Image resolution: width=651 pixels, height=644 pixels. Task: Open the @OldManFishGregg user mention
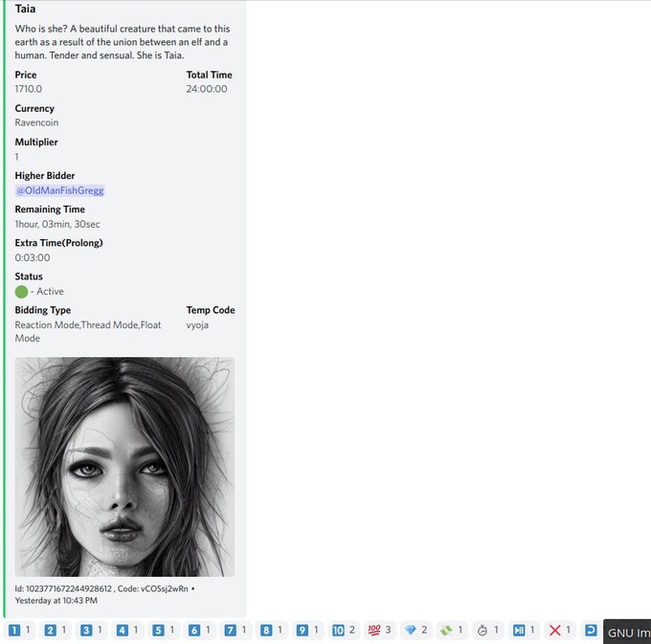pyautogui.click(x=59, y=190)
